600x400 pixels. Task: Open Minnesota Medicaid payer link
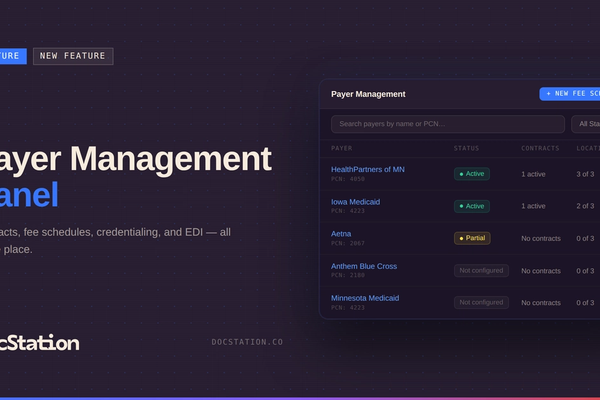point(365,298)
